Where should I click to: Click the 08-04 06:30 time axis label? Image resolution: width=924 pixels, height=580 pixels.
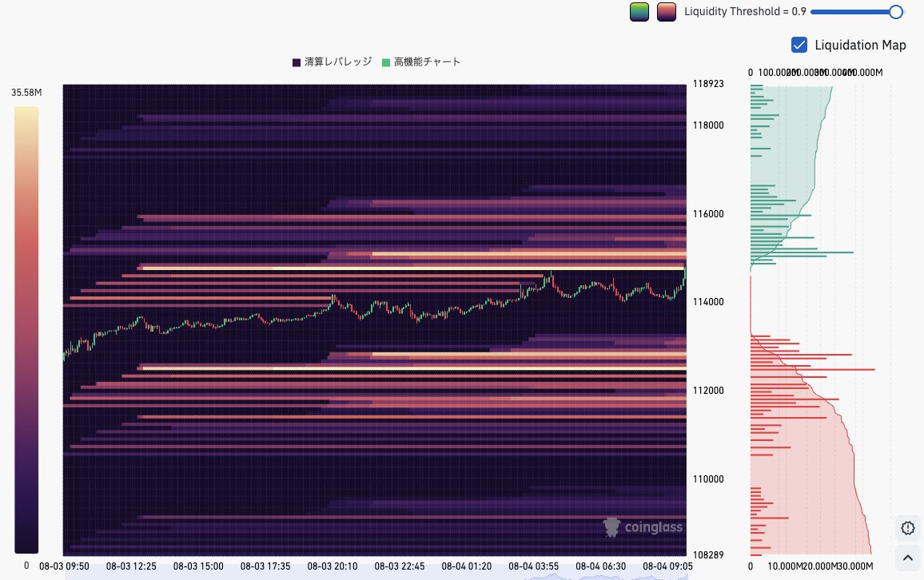coord(600,566)
